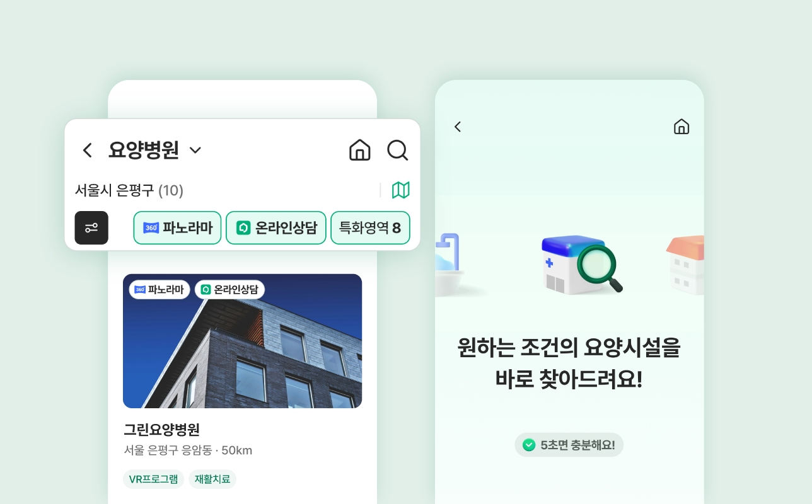Tap the 5초면 충분해요! badge

[x=569, y=445]
